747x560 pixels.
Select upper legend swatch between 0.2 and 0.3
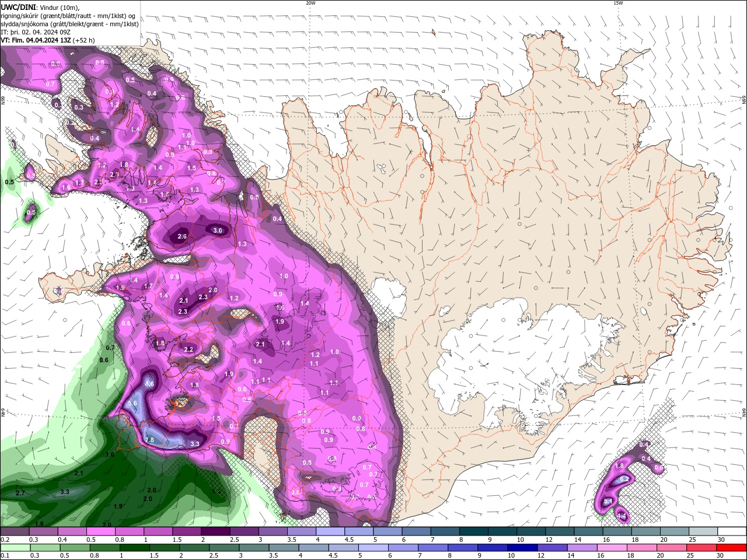click(x=15, y=531)
